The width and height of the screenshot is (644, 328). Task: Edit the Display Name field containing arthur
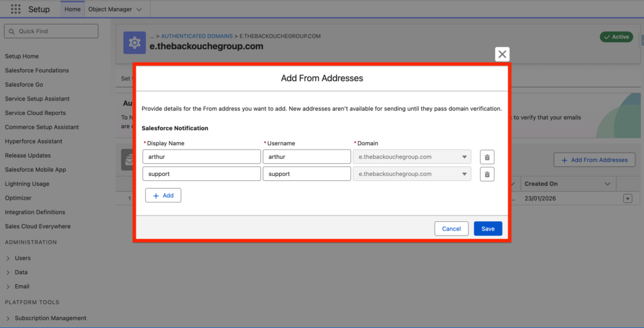pos(201,157)
